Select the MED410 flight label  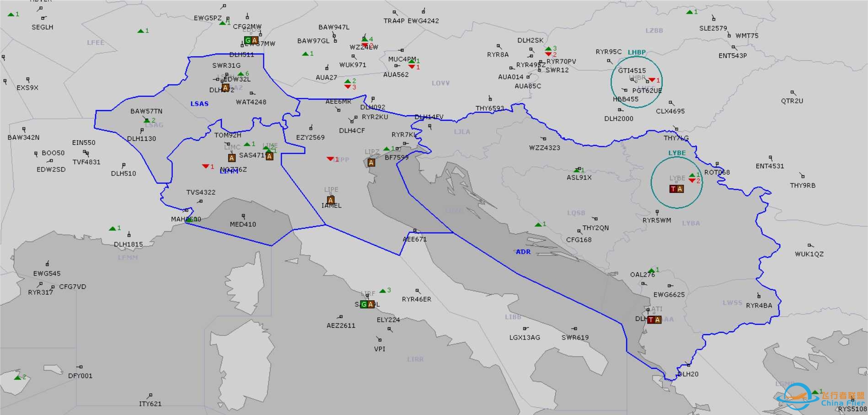(x=243, y=224)
